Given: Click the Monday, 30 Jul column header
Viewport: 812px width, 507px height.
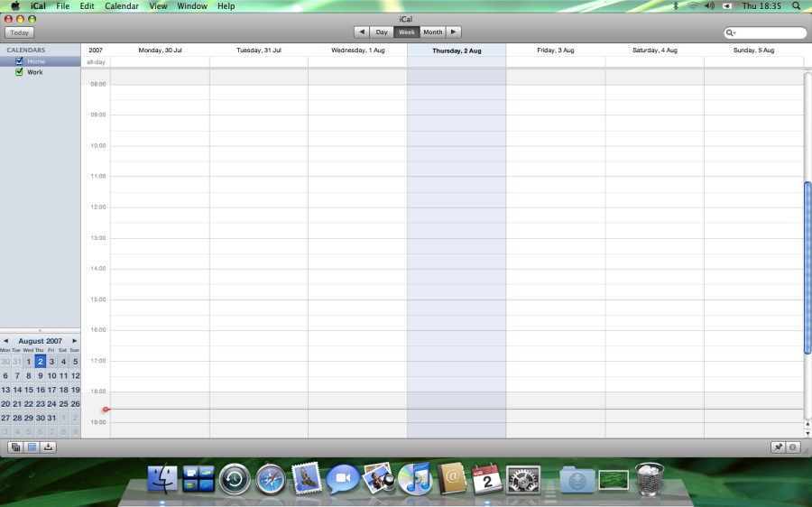Looking at the screenshot, I should [x=160, y=51].
